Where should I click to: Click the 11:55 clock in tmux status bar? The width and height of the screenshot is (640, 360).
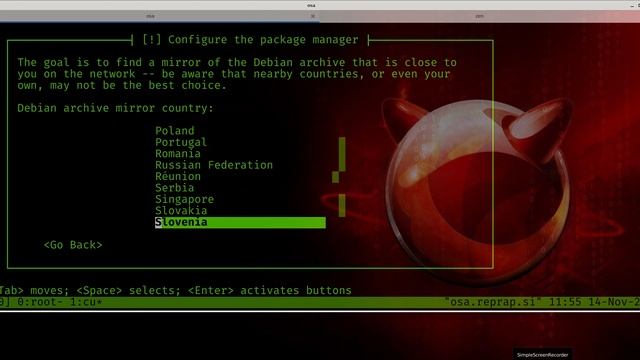point(564,302)
